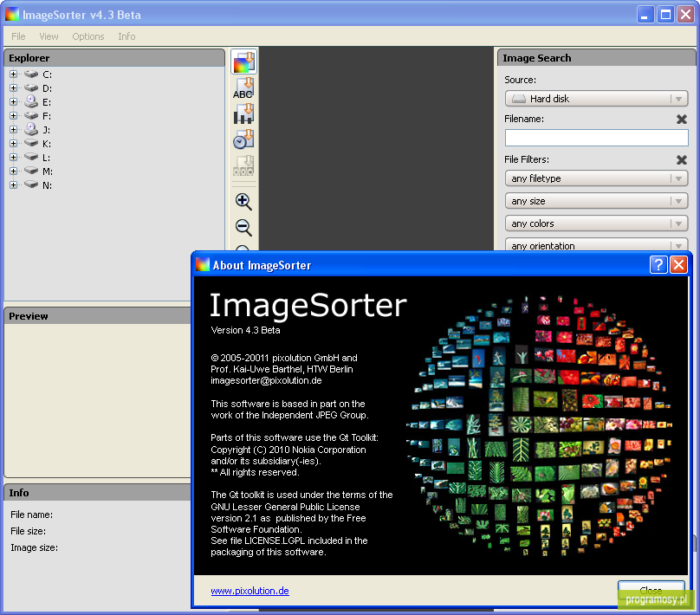Expand the D: drive tree node

[x=13, y=88]
